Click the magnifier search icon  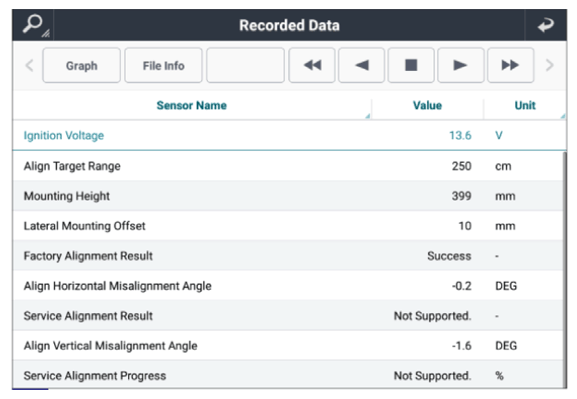(34, 25)
